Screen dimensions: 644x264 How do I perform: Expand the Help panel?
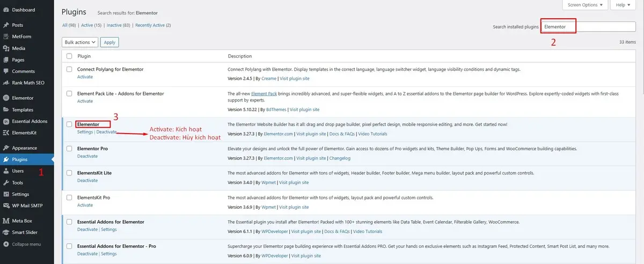tap(623, 5)
